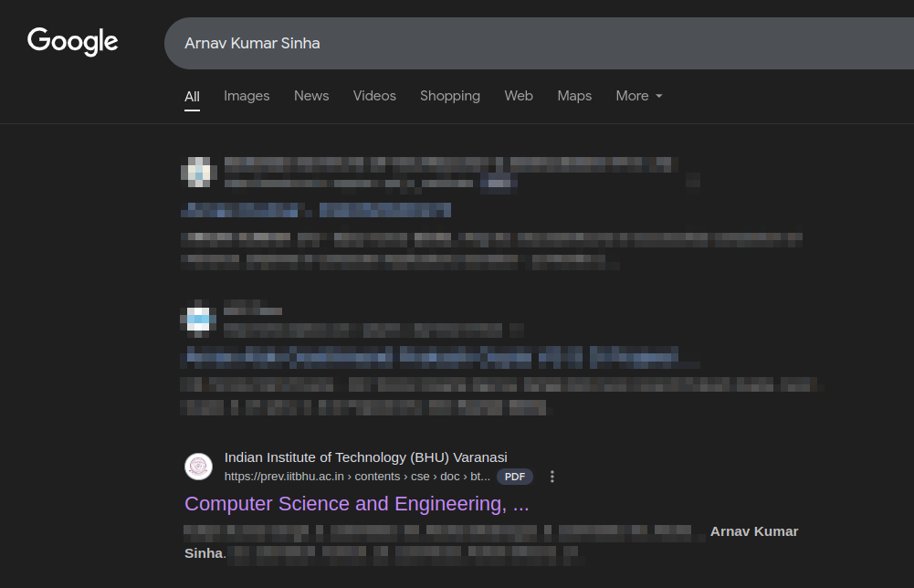
Task: Click the PDF badge on the IIT BHU result
Action: (x=515, y=477)
